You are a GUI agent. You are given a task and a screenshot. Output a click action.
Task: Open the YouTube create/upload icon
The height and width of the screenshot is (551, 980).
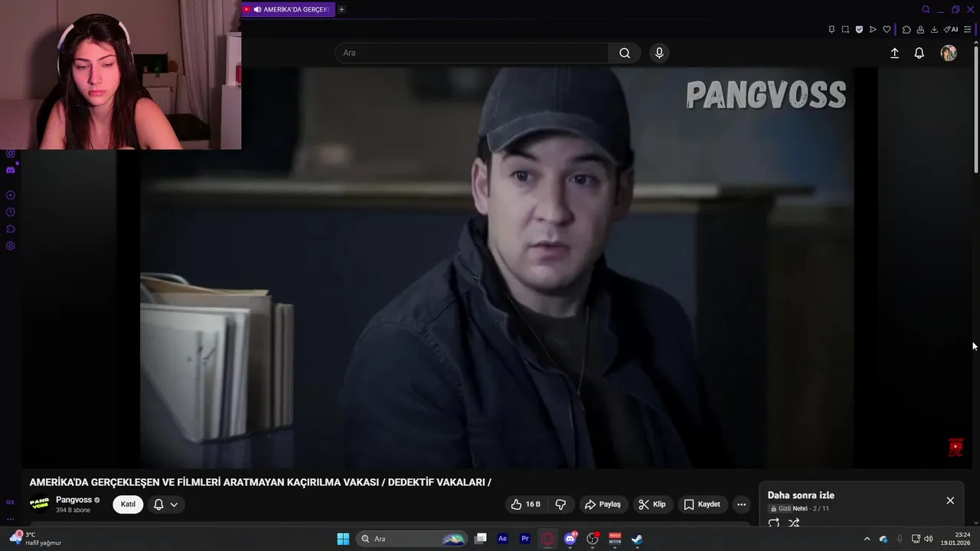(x=894, y=53)
